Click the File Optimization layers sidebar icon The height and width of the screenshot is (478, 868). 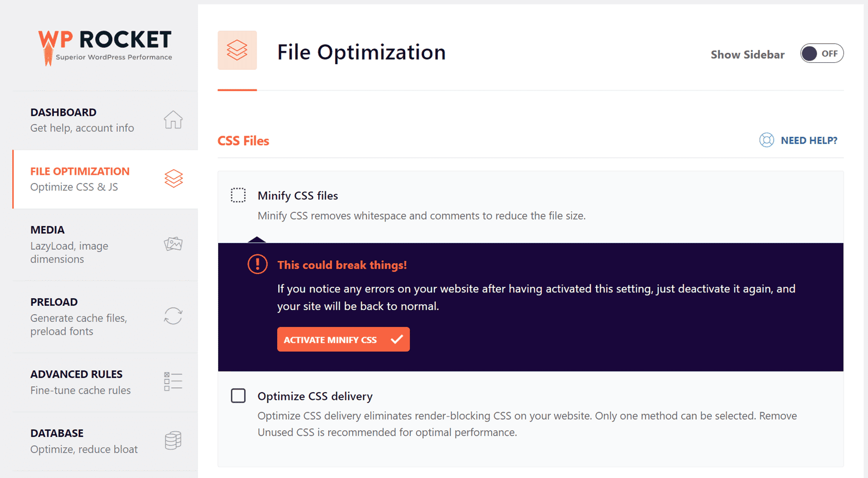174,178
